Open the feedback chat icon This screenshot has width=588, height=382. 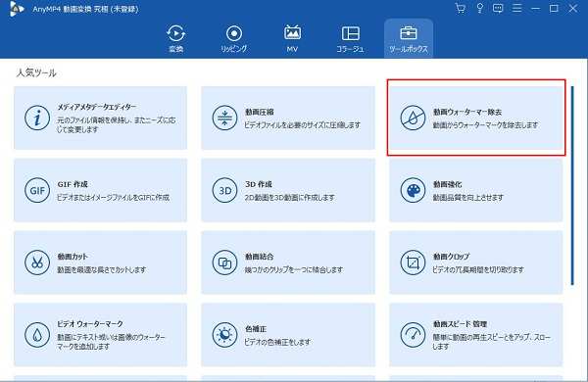pos(498,8)
